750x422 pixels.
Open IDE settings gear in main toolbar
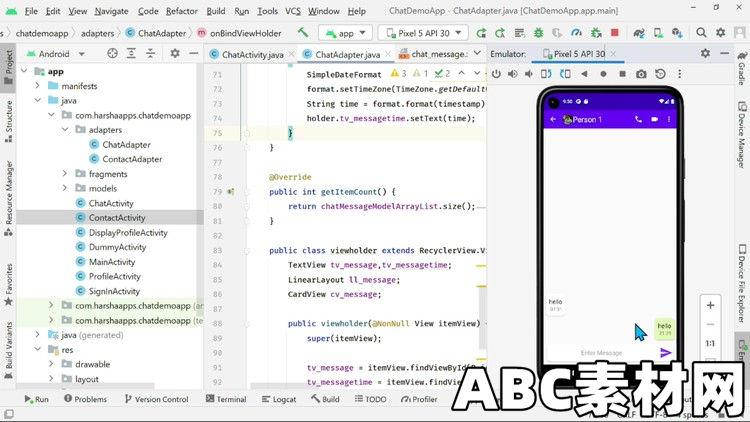(x=720, y=33)
